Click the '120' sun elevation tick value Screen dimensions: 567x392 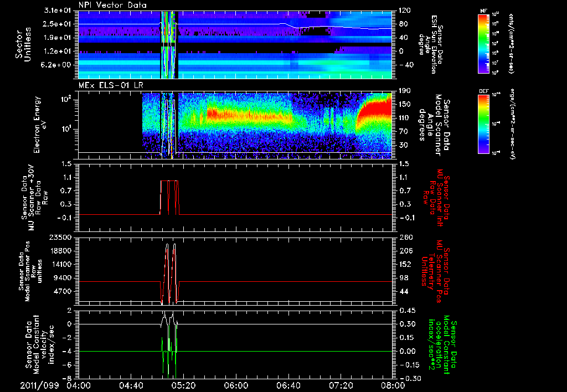click(405, 11)
